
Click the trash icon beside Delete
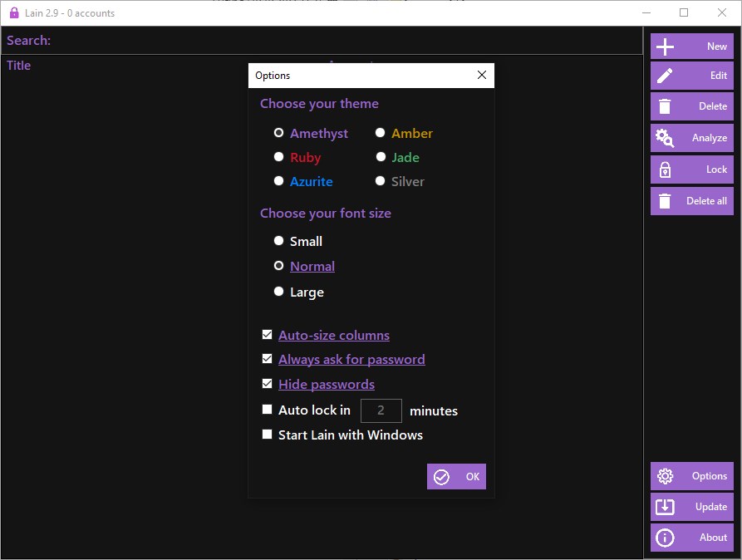click(665, 106)
